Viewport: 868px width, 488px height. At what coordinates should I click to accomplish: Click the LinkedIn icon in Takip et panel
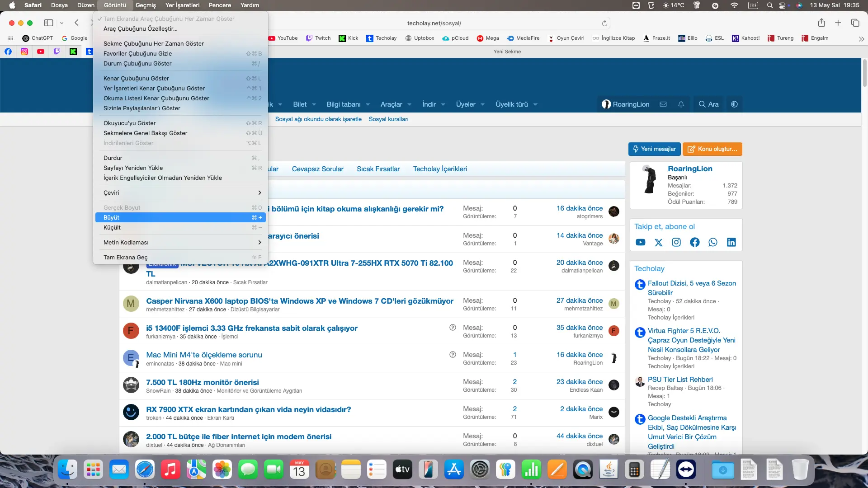(731, 243)
